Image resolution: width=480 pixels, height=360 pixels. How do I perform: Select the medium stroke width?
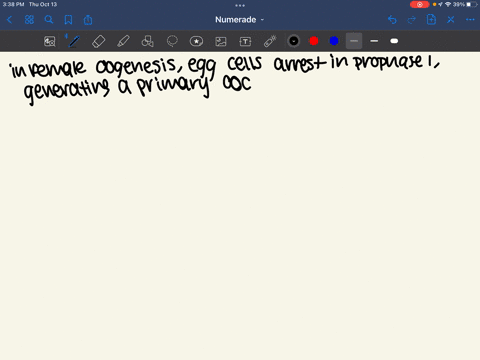click(374, 41)
